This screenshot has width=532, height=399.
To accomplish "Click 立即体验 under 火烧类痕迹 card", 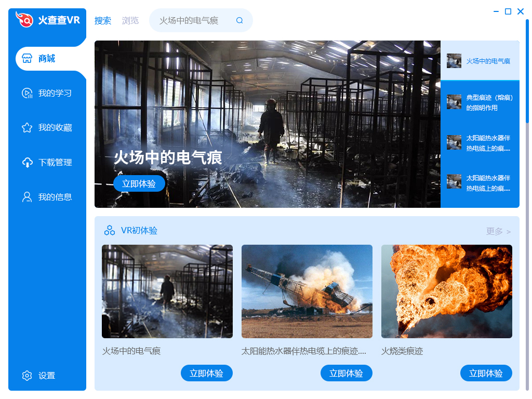I will point(486,373).
